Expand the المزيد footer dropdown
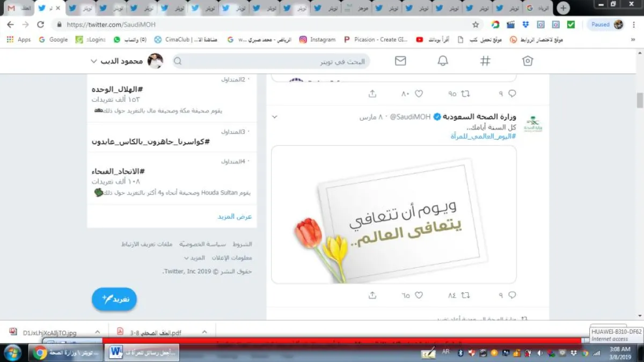 194,258
